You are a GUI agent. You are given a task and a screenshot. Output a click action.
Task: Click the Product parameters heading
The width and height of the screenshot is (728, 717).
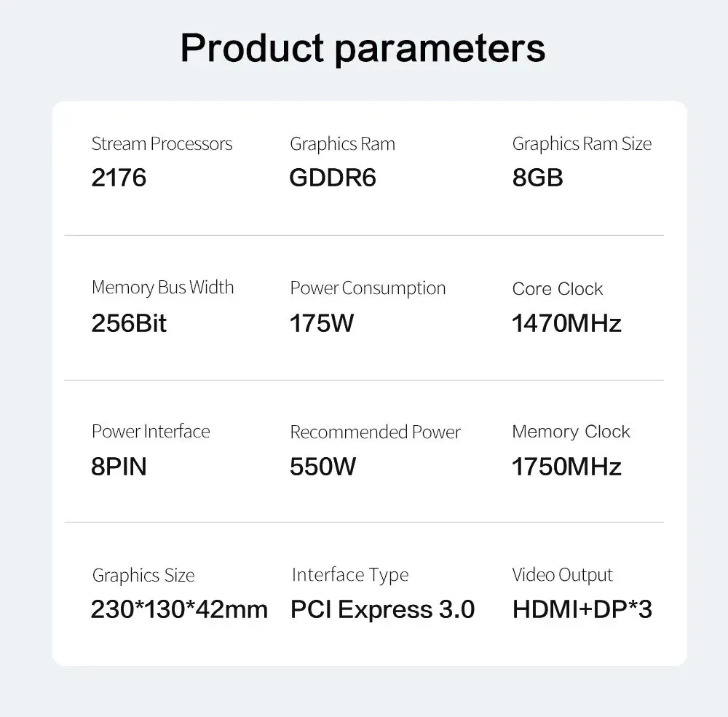pyautogui.click(x=363, y=49)
